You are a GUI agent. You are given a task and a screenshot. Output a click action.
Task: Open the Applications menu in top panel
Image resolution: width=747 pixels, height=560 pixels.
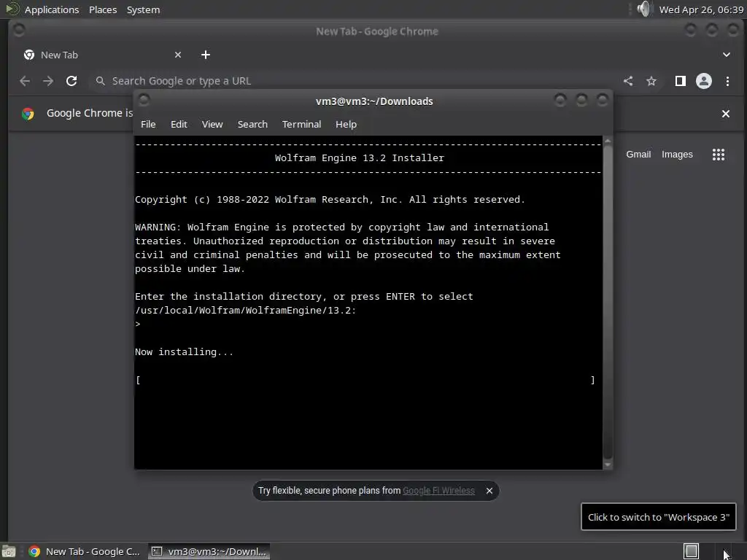click(52, 9)
